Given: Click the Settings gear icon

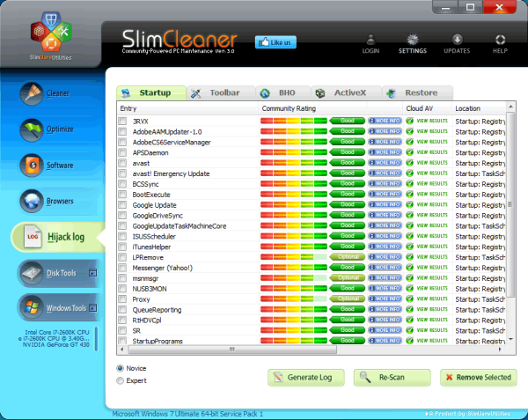Looking at the screenshot, I should coord(414,40).
